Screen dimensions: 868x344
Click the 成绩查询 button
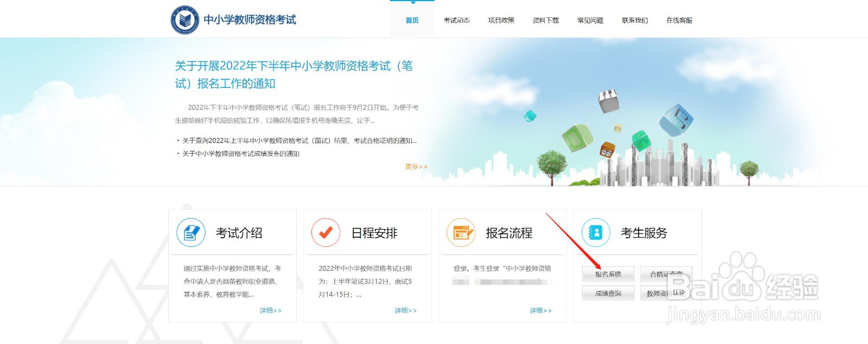point(608,293)
